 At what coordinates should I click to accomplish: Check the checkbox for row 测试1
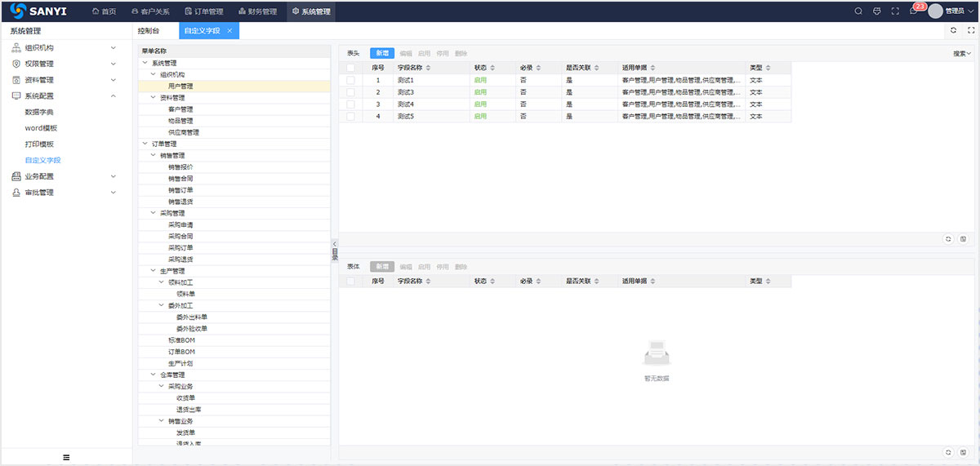[x=351, y=80]
